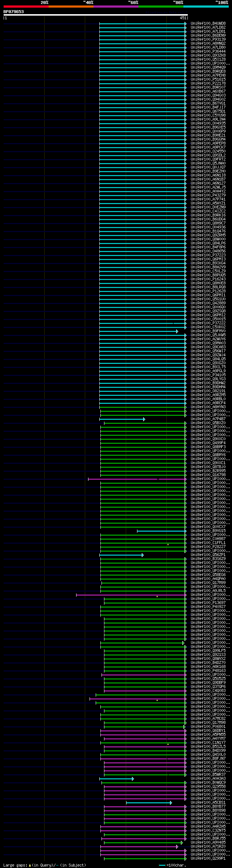Viewport: 232px width, 868px height.
Task: Click the green bar for UniRef100_A8HYN3
Action: (x=143, y=407)
